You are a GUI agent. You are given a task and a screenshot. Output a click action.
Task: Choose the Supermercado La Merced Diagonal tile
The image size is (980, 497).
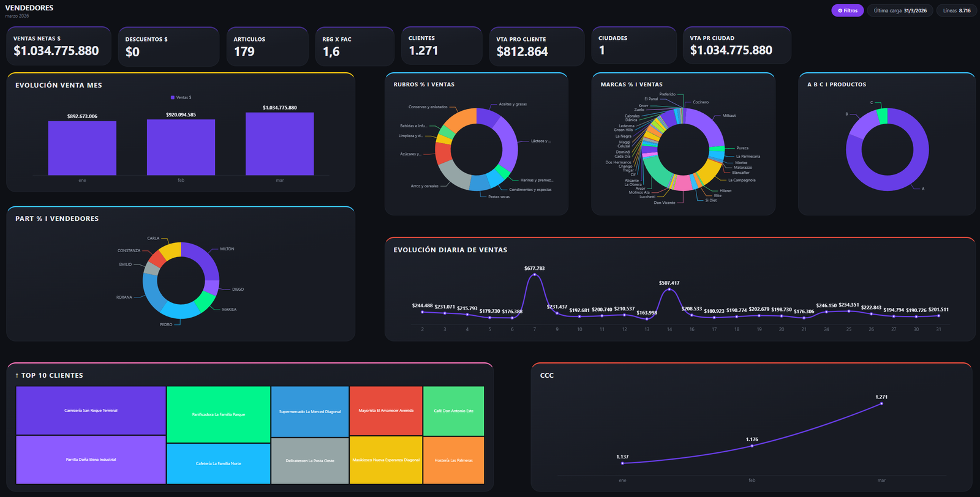pos(310,411)
